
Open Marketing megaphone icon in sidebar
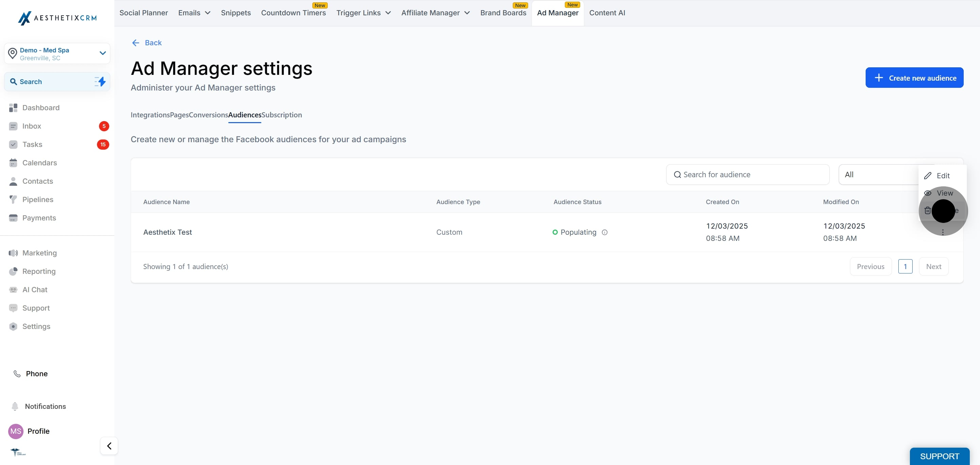coord(13,253)
